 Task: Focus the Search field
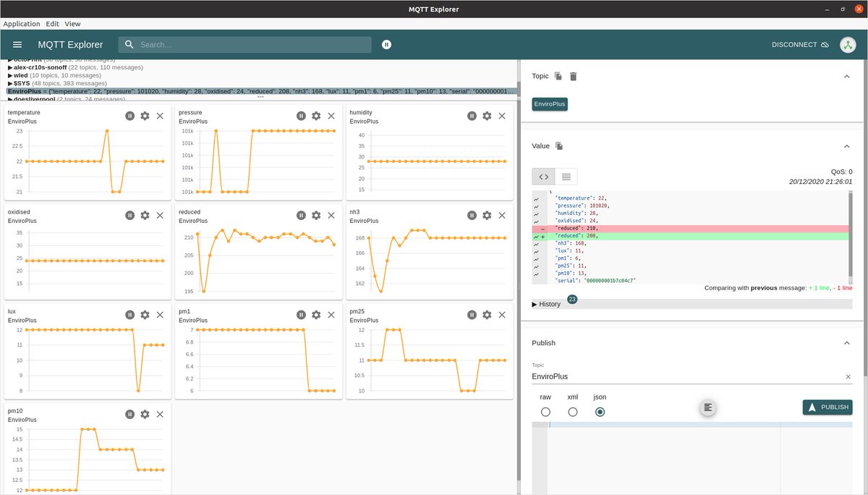[x=246, y=45]
